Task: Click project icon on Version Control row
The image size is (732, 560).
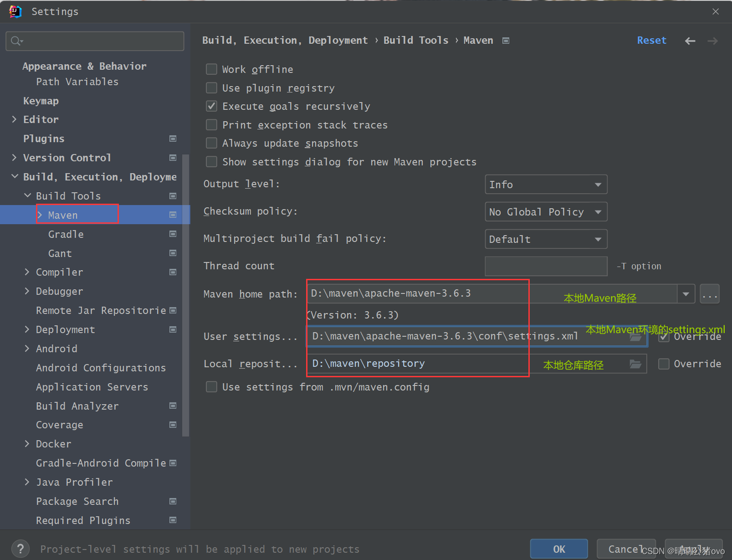Action: click(x=173, y=158)
